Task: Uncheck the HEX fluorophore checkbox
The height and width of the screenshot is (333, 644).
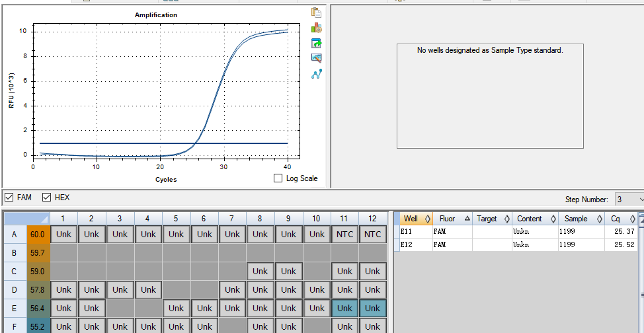Action: click(x=46, y=198)
